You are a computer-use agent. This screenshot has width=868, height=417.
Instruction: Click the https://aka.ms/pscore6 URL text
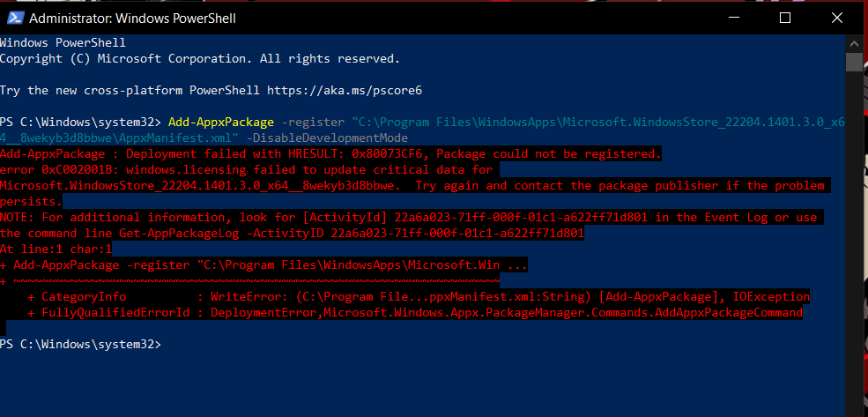click(345, 90)
